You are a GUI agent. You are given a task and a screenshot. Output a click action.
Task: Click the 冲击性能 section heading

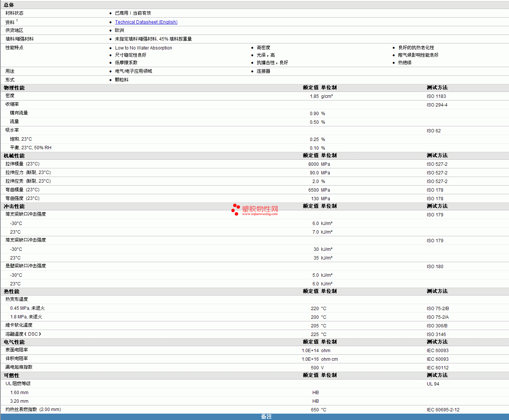tap(14, 206)
